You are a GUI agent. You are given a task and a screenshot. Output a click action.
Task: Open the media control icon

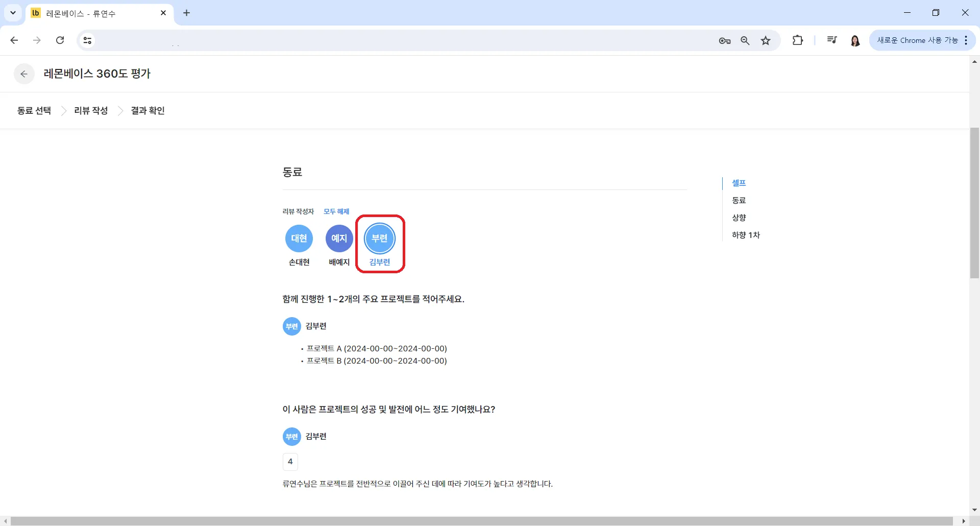tap(831, 40)
